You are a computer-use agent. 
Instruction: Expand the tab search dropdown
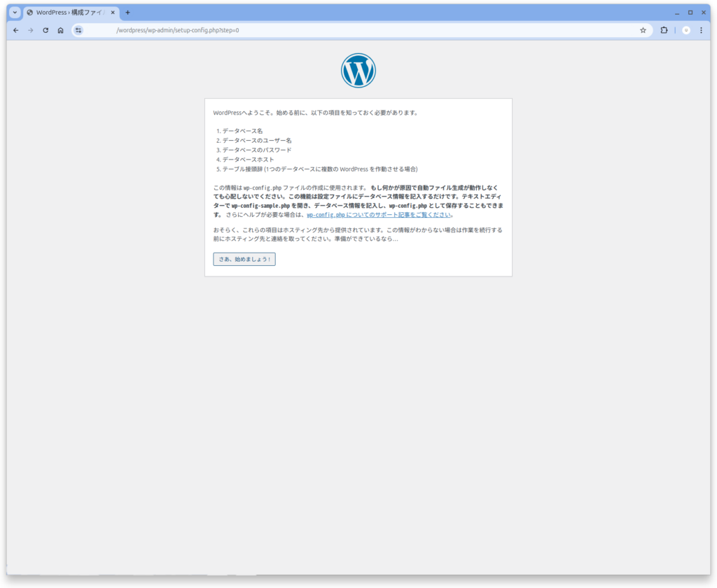(15, 13)
